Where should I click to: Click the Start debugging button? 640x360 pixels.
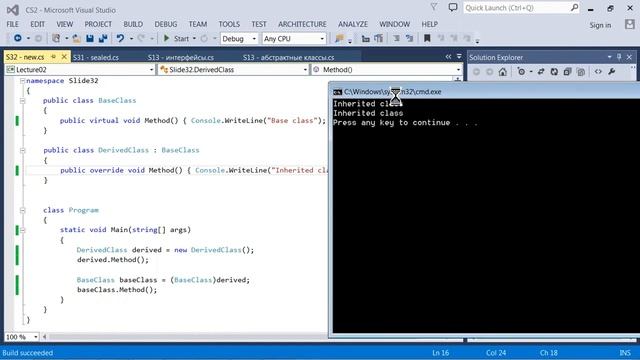tap(177, 38)
